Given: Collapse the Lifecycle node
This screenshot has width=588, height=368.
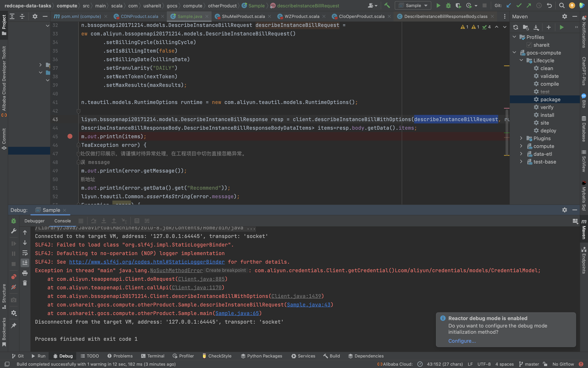Looking at the screenshot, I should click(521, 60).
